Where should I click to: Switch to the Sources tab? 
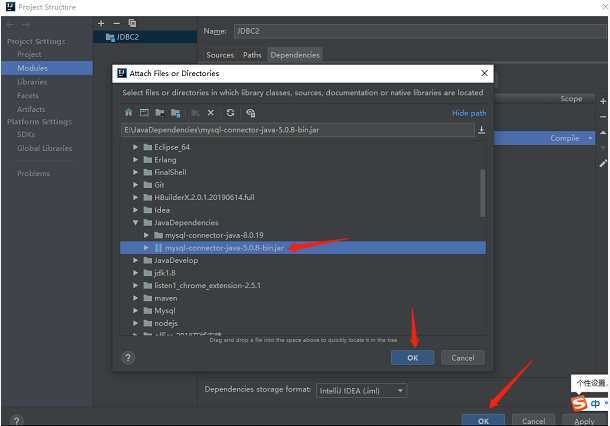[220, 55]
